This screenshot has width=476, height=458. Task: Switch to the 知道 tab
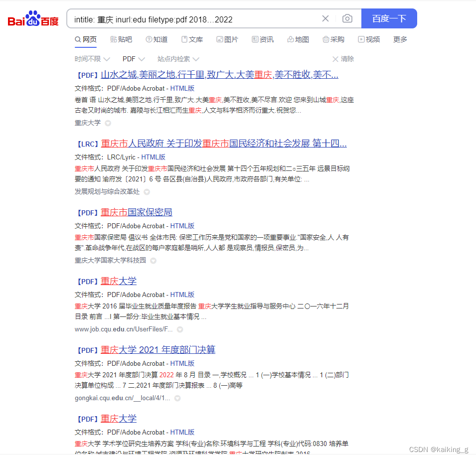click(x=157, y=39)
